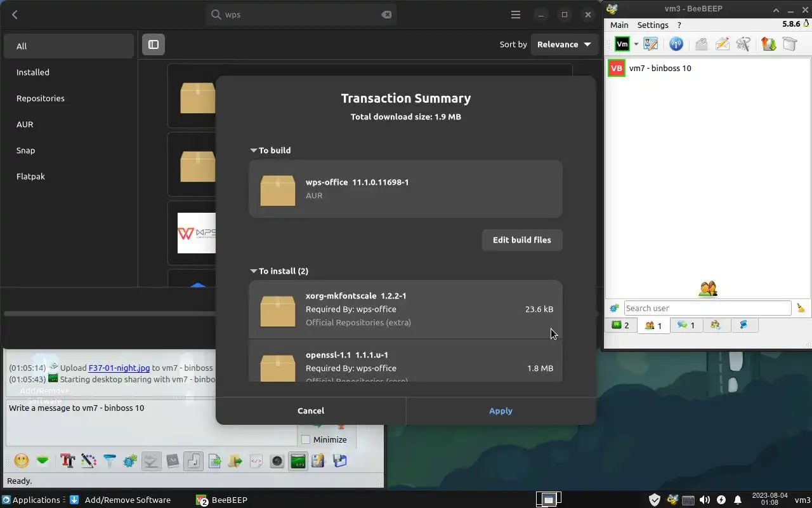Click the broom clear search icon in BeeBEEP

click(801, 308)
